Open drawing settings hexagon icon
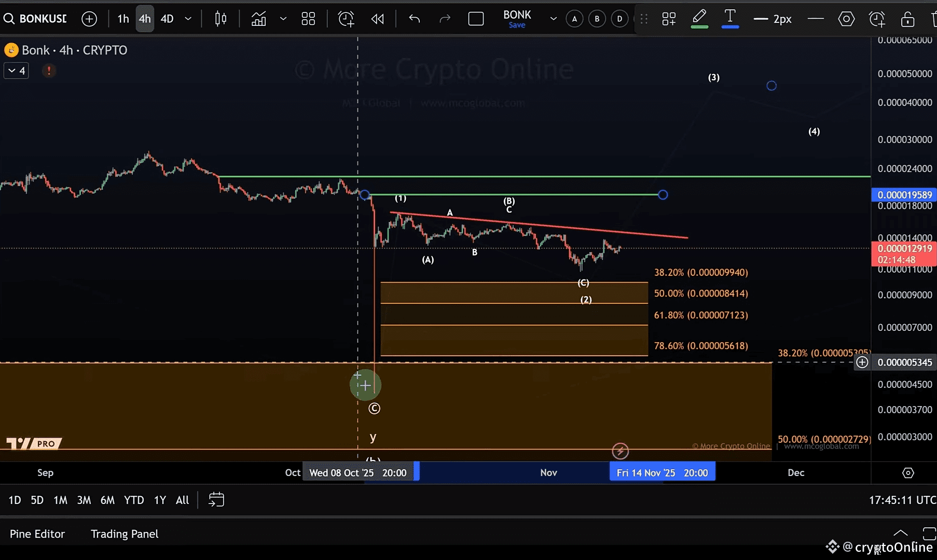This screenshot has height=560, width=937. click(x=846, y=19)
